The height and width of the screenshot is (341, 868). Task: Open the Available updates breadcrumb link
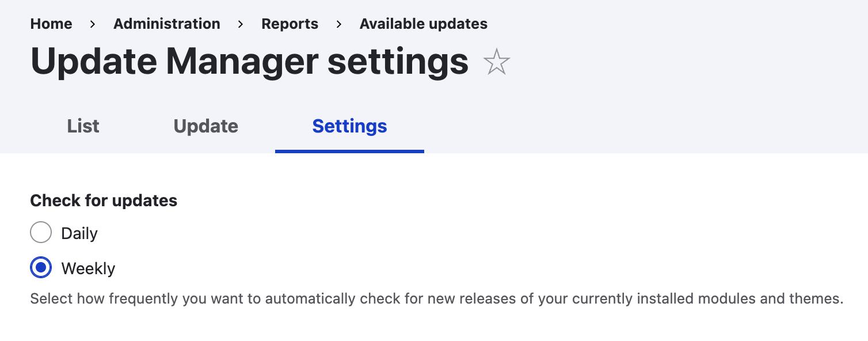pyautogui.click(x=423, y=24)
